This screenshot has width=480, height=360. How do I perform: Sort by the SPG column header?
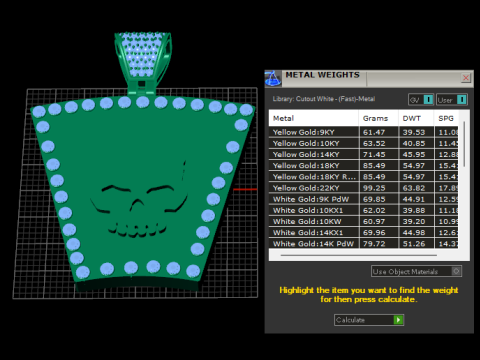(x=446, y=118)
